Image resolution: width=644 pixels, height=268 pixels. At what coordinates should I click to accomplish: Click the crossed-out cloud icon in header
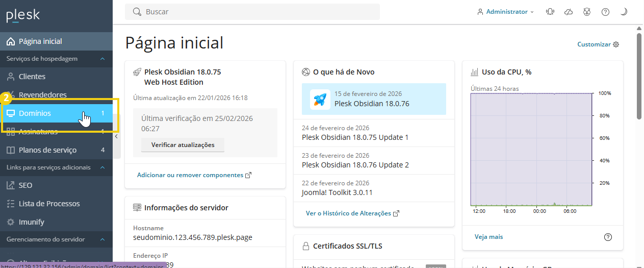[569, 12]
